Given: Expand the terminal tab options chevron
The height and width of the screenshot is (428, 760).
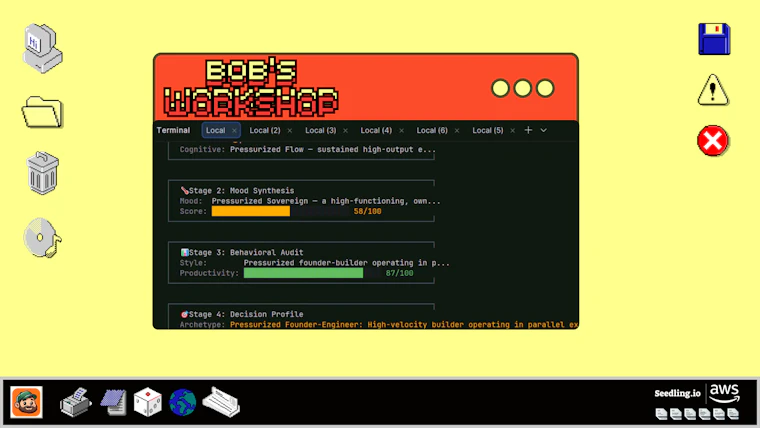Looking at the screenshot, I should 543,130.
